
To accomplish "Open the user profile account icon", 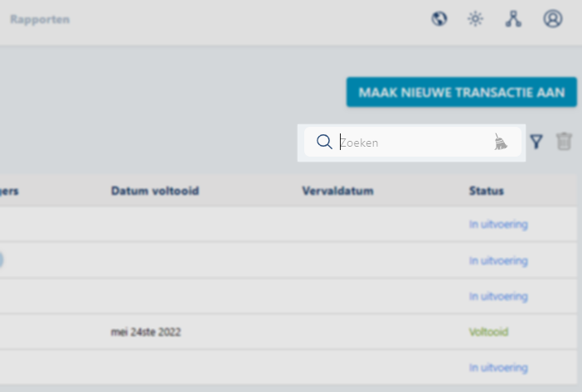I will [553, 18].
